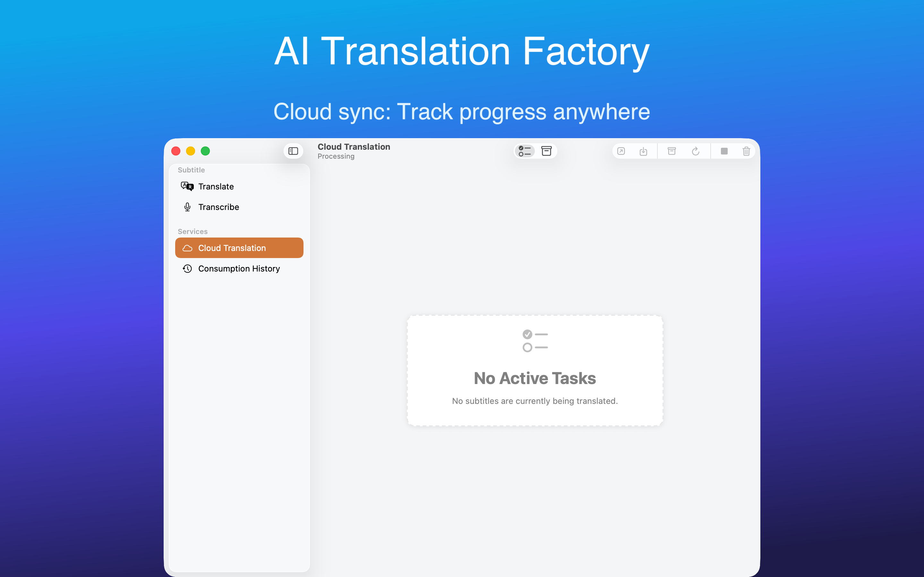
Task: Click the Transcribe microphone icon
Action: tap(187, 207)
